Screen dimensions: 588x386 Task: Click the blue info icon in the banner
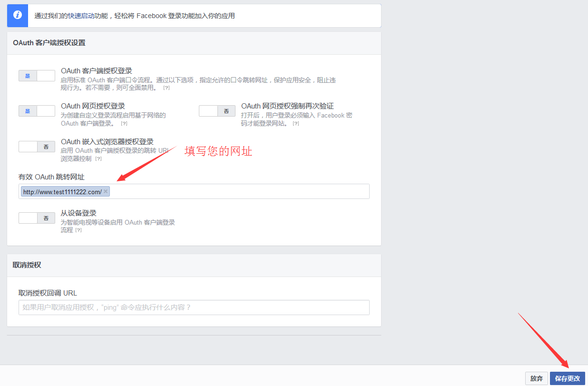click(18, 15)
